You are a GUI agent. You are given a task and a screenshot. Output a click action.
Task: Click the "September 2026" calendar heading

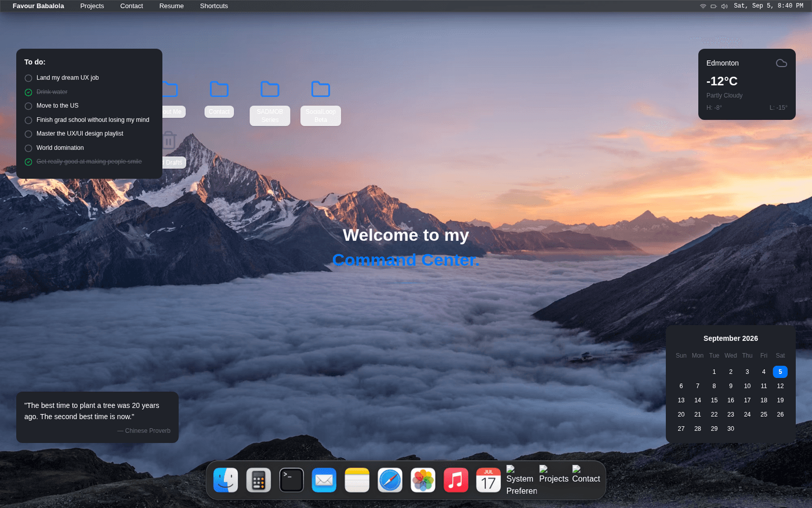[x=731, y=338]
